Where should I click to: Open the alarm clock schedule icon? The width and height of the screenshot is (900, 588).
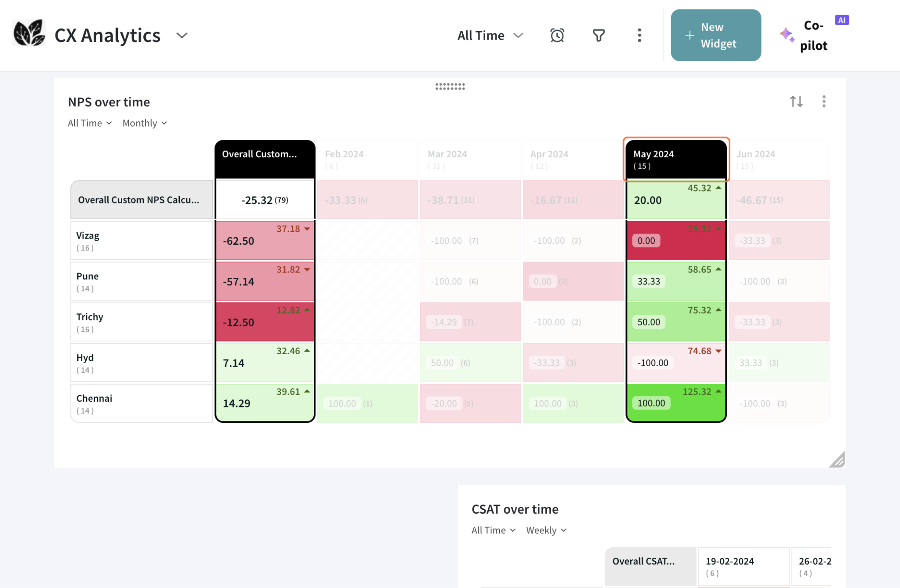(x=557, y=35)
